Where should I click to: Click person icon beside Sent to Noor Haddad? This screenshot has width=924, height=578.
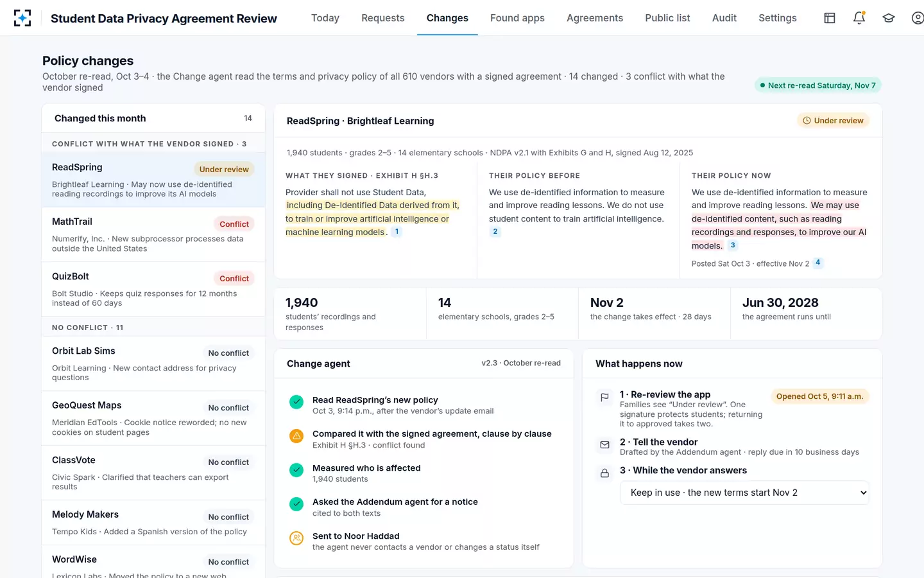click(x=296, y=538)
